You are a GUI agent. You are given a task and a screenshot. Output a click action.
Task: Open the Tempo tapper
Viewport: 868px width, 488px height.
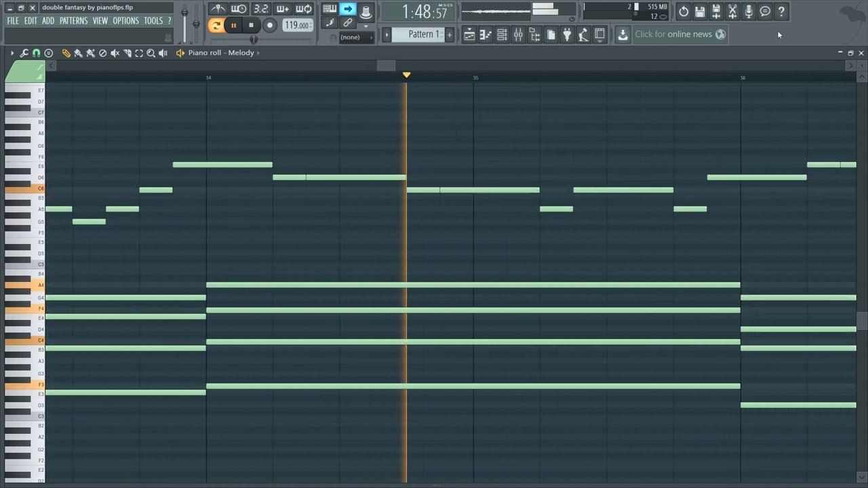[x=583, y=35]
